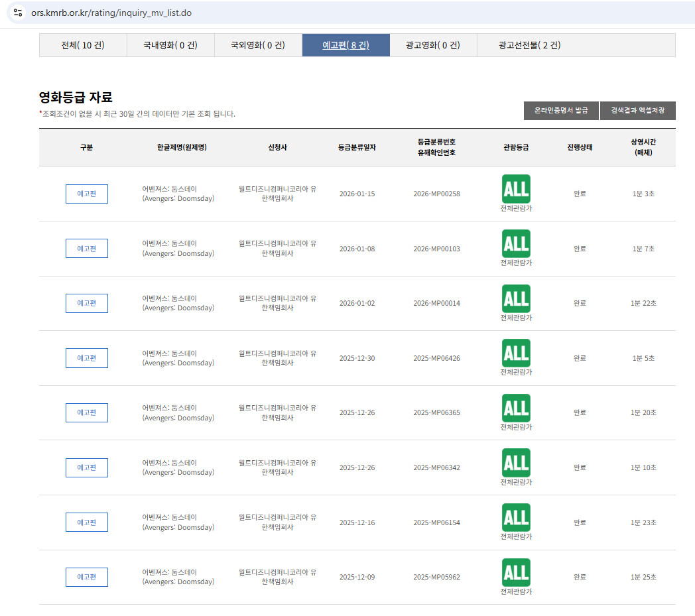Select the ALL rating badge for 2026-MP00014

click(x=516, y=298)
